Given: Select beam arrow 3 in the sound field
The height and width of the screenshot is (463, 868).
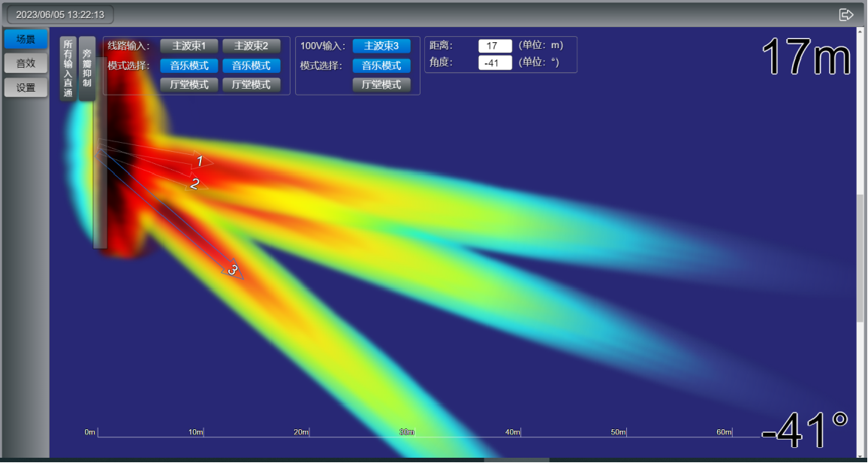Looking at the screenshot, I should (x=233, y=270).
